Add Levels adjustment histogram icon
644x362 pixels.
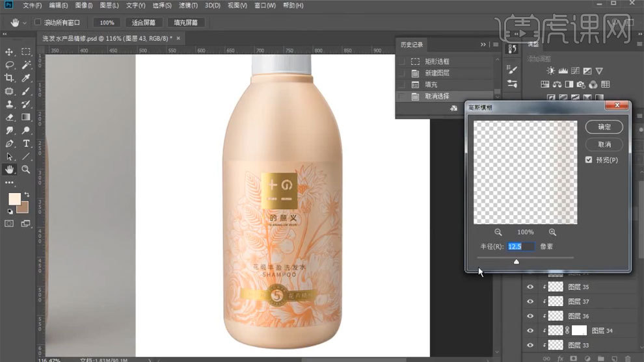coord(563,71)
